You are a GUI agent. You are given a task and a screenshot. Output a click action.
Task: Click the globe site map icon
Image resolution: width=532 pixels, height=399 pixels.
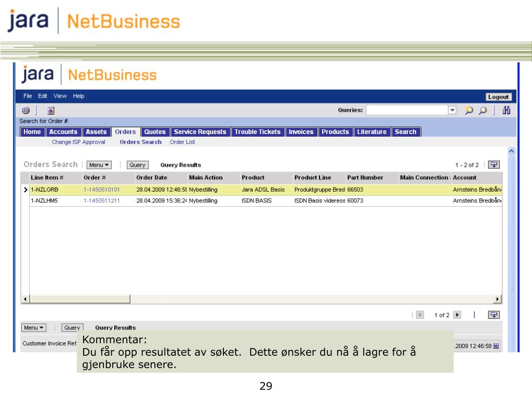(x=26, y=110)
